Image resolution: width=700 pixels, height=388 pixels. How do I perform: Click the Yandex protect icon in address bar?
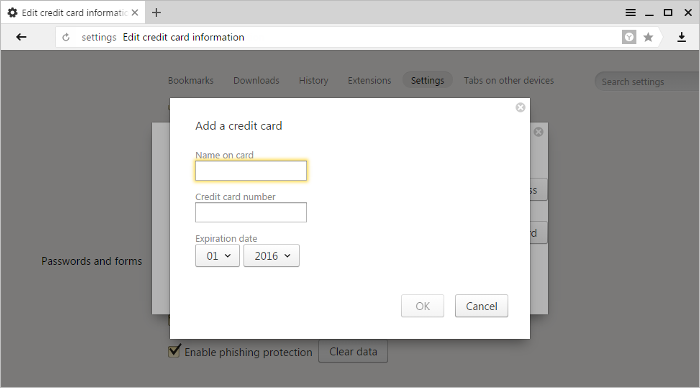629,37
